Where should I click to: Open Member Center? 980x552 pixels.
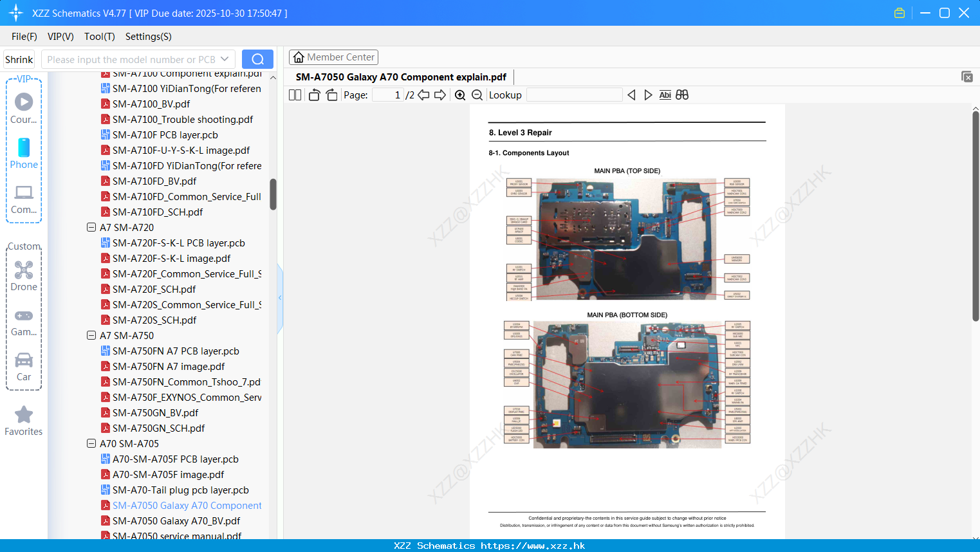pos(333,57)
